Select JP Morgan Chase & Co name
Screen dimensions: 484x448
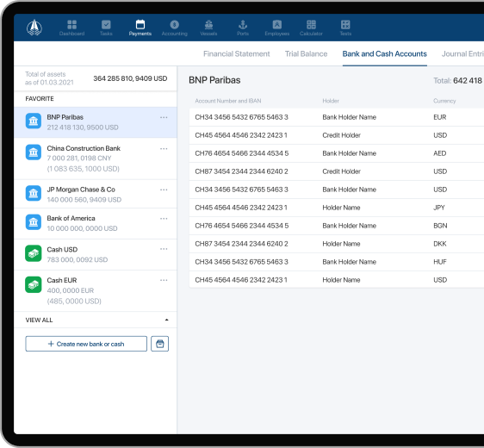[x=81, y=190]
